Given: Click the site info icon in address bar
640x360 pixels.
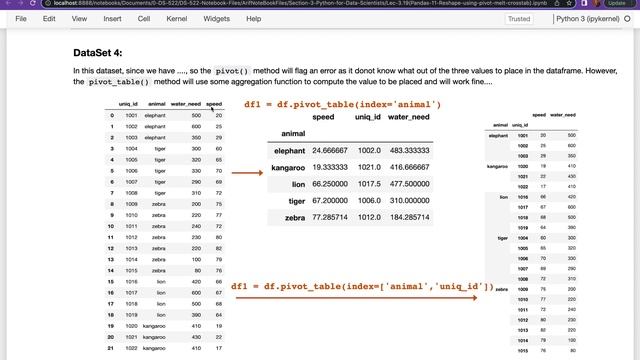Looking at the screenshot, I should [48, 3].
